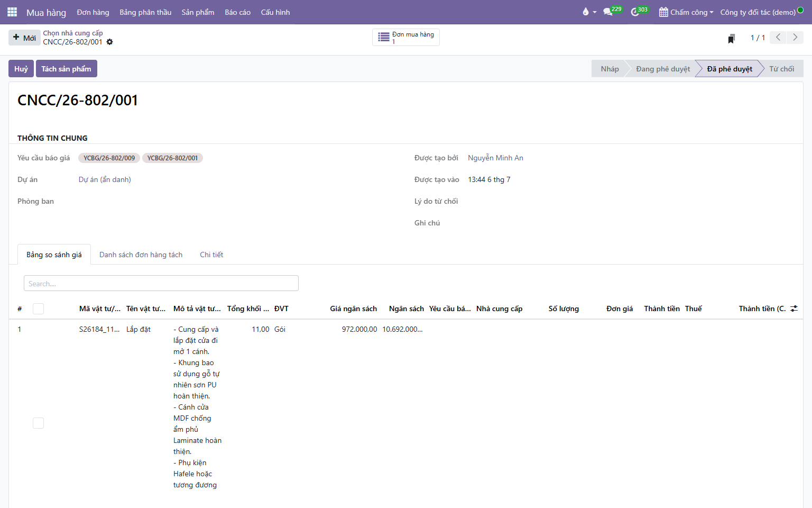This screenshot has height=508, width=812.
Task: Click the gear icon beside CNCC/26-802/001
Action: click(110, 42)
